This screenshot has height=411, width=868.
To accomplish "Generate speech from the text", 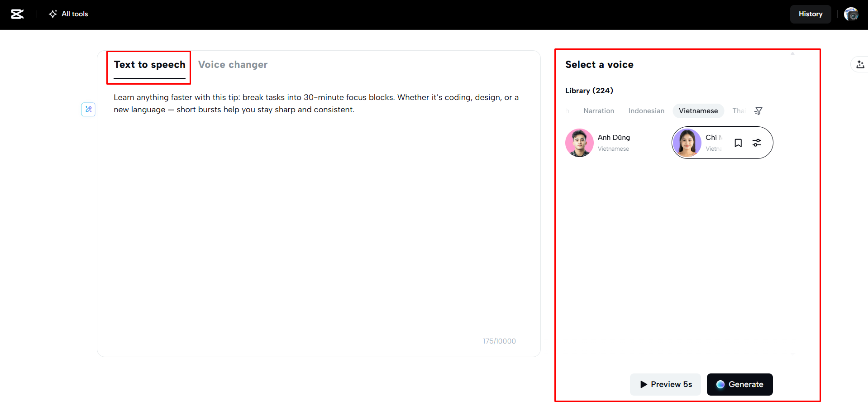I will pyautogui.click(x=739, y=384).
